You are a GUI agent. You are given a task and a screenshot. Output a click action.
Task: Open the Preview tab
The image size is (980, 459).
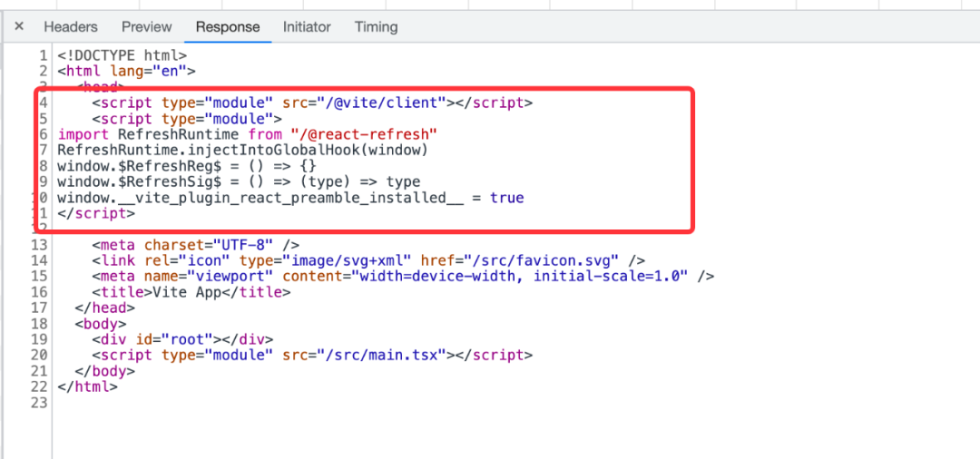[146, 27]
